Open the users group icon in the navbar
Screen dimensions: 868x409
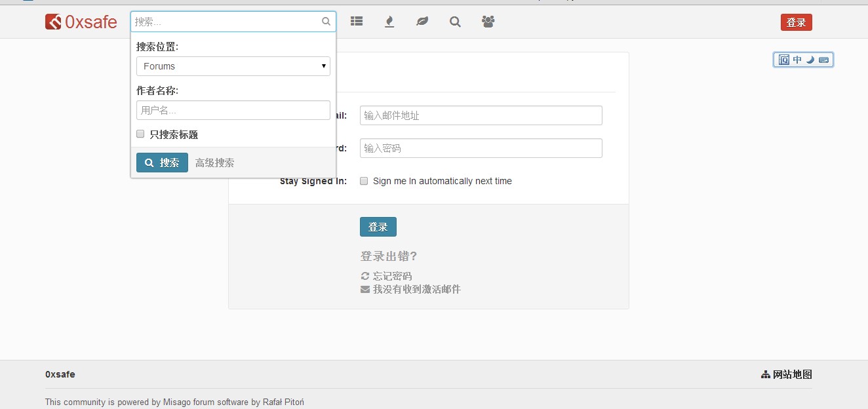coord(488,22)
